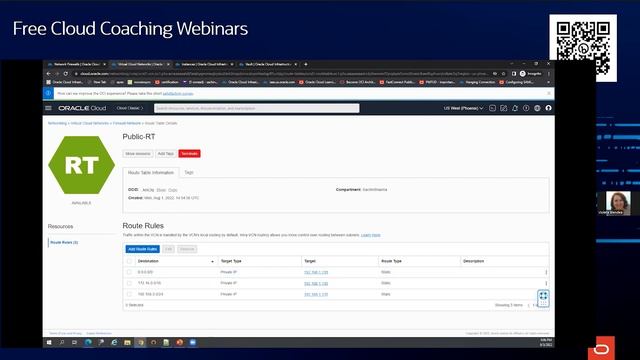Screen dimensions: 640x360
Task: Open the language globe icon
Action: point(537,108)
